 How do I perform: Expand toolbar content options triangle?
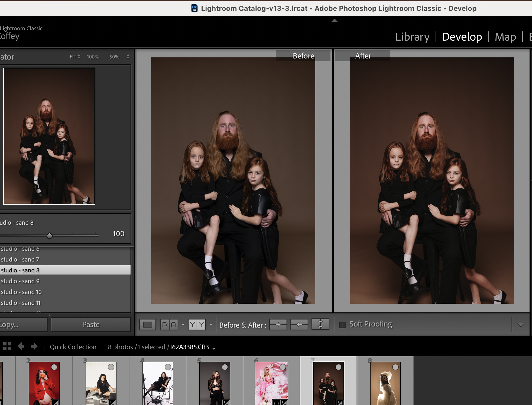(x=521, y=325)
